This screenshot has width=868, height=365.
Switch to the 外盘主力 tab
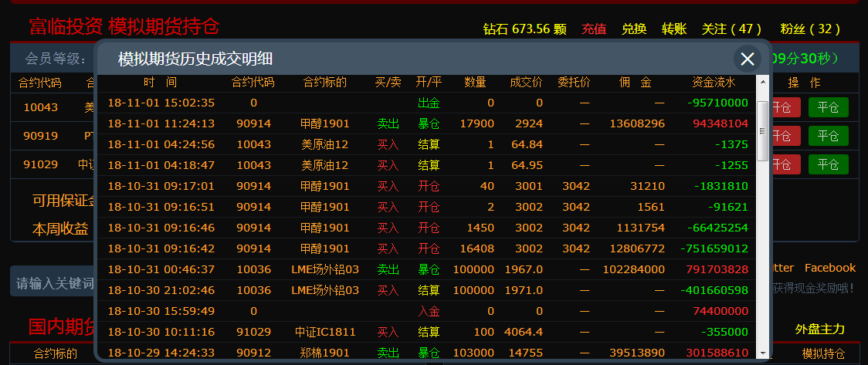click(x=820, y=329)
